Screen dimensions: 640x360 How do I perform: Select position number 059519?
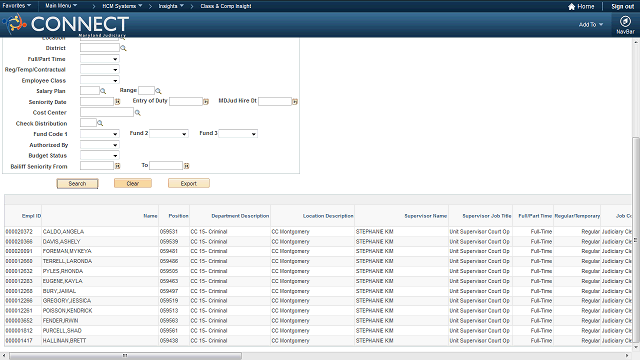pos(169,301)
